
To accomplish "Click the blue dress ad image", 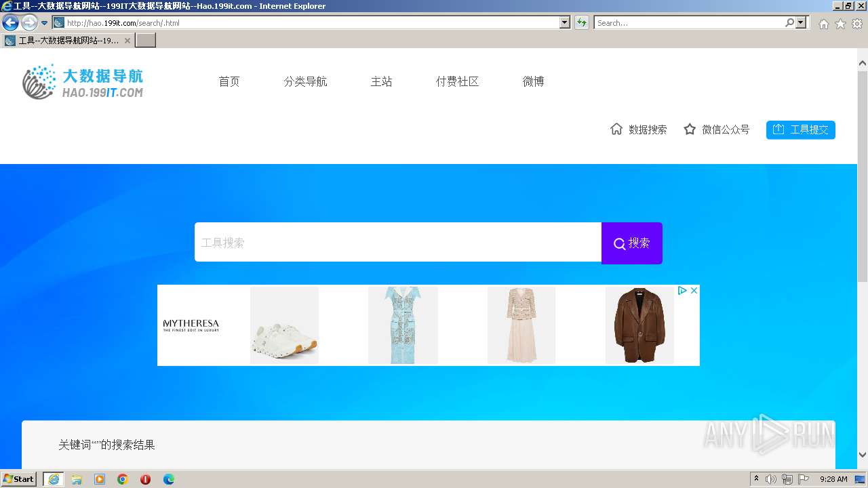I will [x=403, y=325].
